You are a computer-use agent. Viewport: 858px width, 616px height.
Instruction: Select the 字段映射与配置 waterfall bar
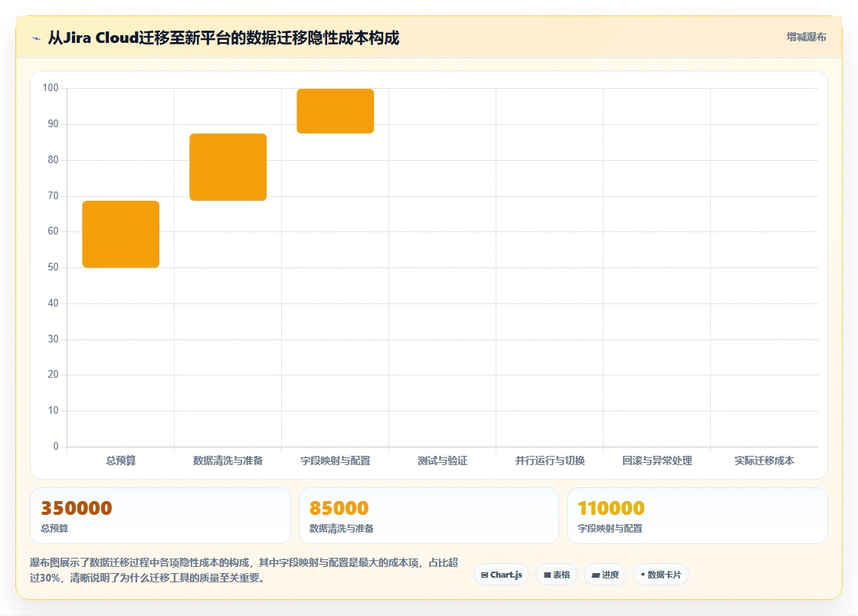[x=336, y=111]
